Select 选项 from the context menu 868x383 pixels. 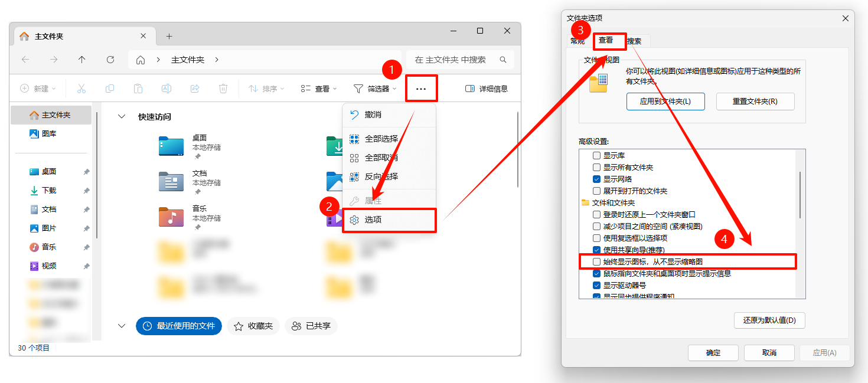coord(373,220)
